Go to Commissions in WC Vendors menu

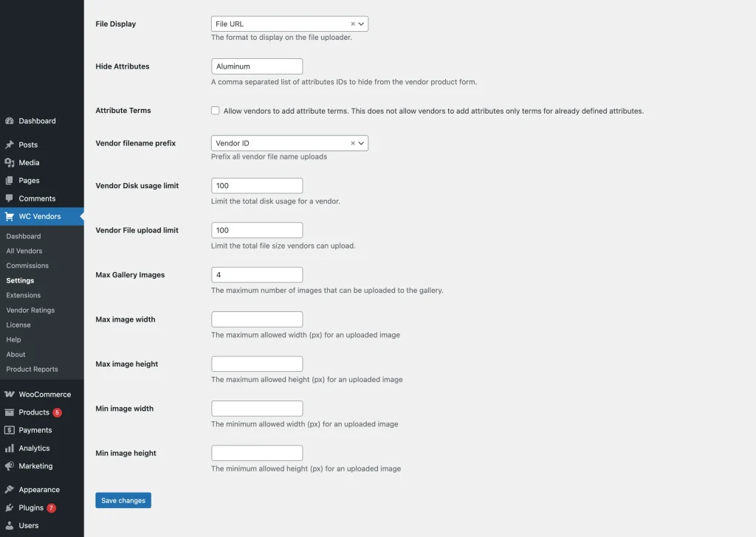click(27, 266)
